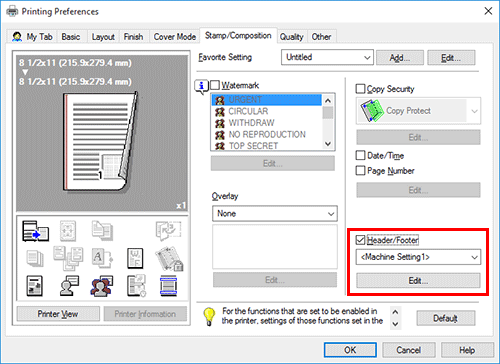Viewport: 500px width, 364px height.
Task: Click the watermark list scrollbar down arrow
Action: pyautogui.click(x=328, y=144)
